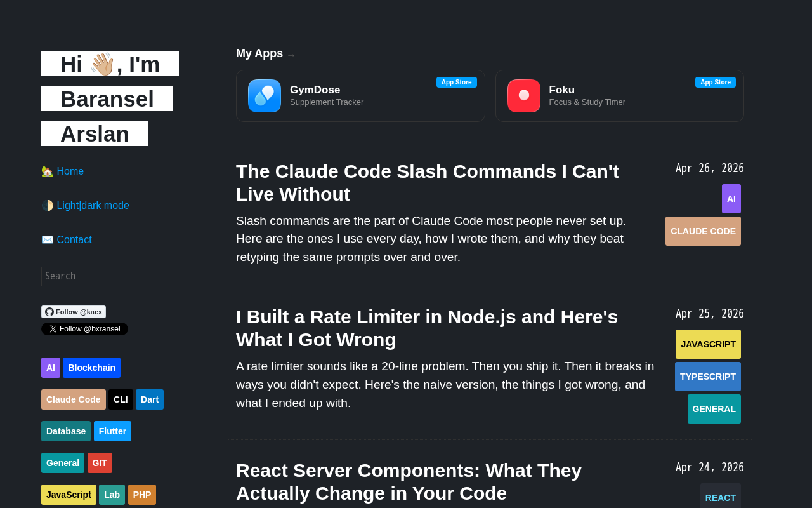
Task: Select the Dart tag
Action: click(x=150, y=399)
